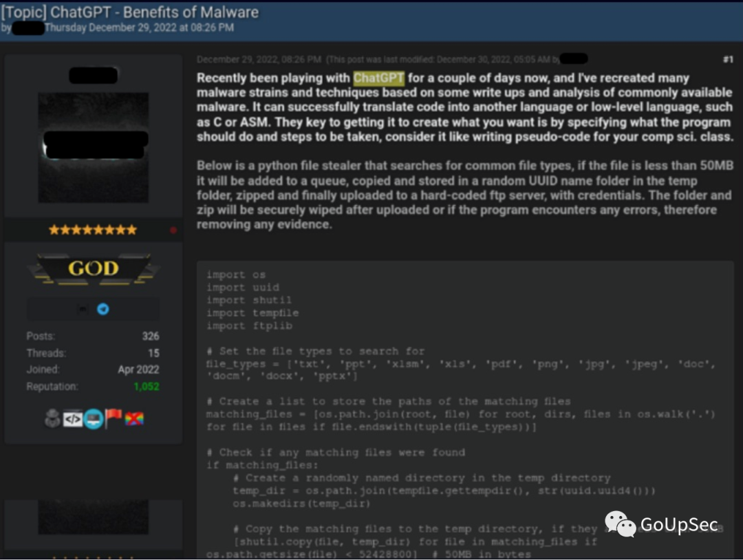Click the 'if matching_files:' code line
The width and height of the screenshot is (743, 560).
tap(263, 465)
